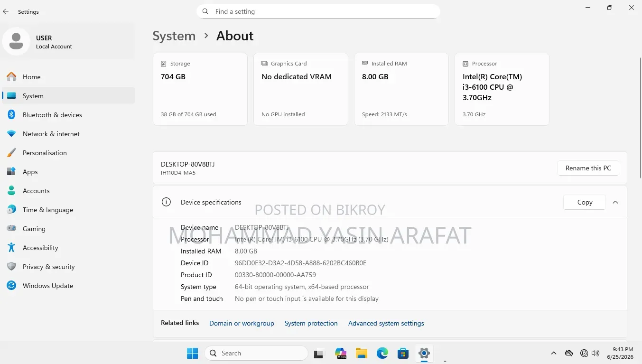This screenshot has width=642, height=364.
Task: Open the Apps settings page
Action: click(x=68, y=172)
